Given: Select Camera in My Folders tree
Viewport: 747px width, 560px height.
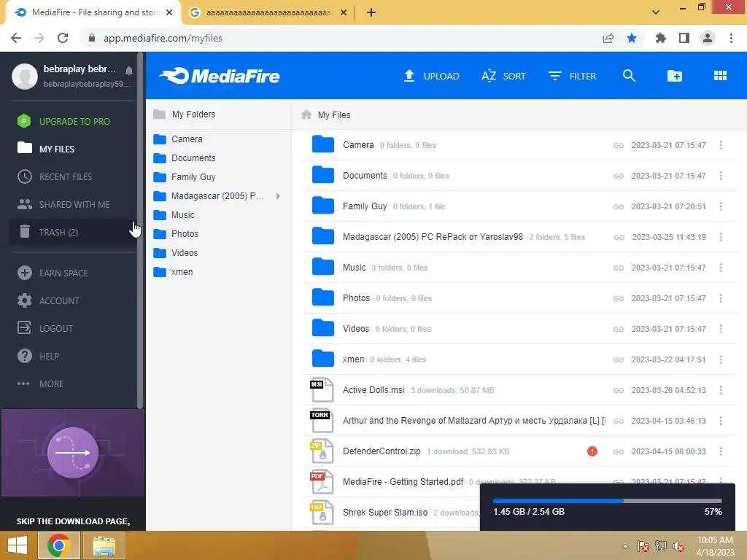Looking at the screenshot, I should coord(178,139).
